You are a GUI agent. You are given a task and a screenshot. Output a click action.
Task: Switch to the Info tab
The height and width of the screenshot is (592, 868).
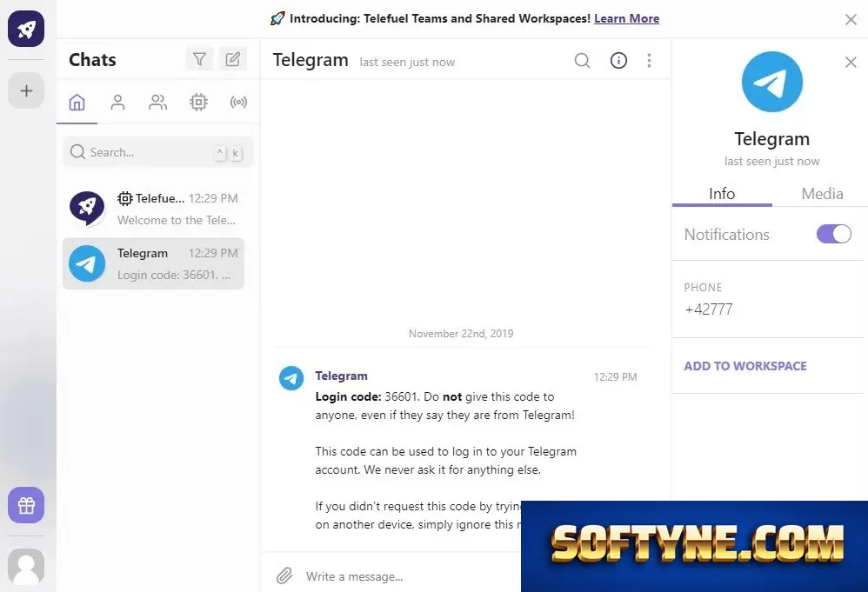click(x=722, y=194)
